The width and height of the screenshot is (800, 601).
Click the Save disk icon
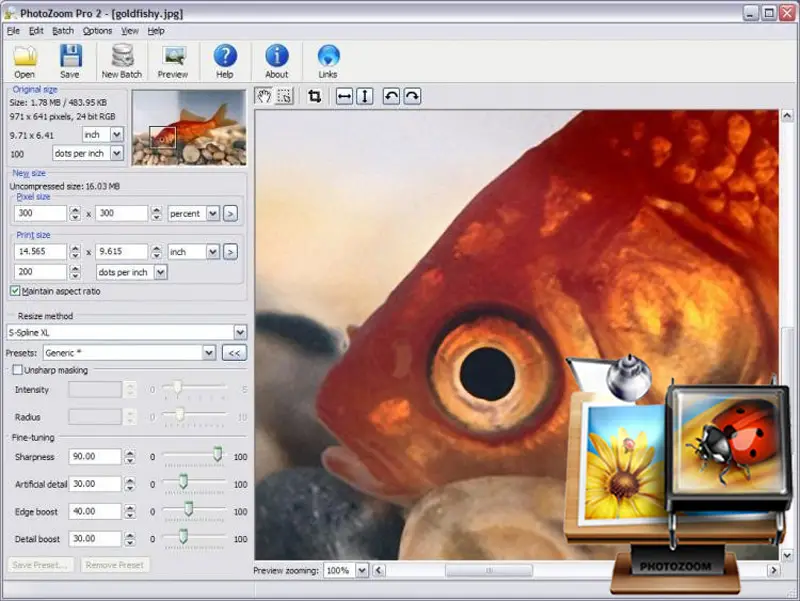[x=69, y=57]
